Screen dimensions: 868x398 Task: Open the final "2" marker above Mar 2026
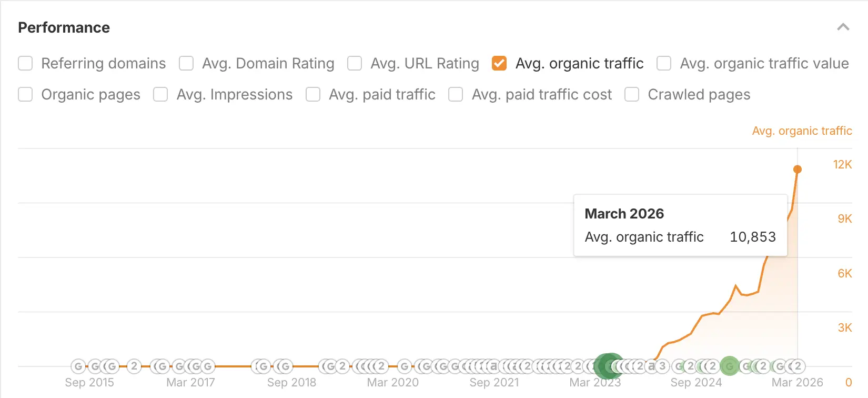click(x=798, y=366)
